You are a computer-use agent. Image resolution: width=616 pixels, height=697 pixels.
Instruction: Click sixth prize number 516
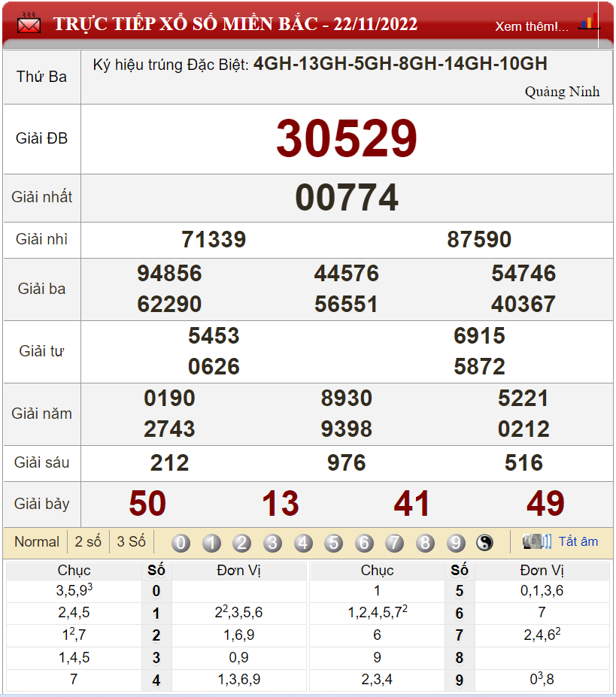click(523, 463)
